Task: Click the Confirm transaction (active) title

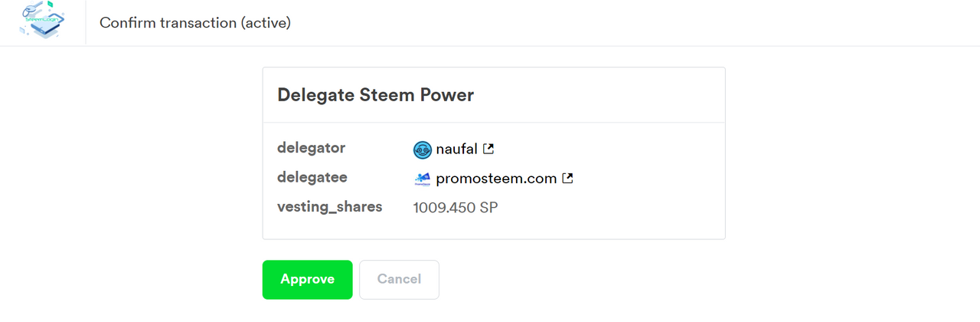Action: pos(195,23)
